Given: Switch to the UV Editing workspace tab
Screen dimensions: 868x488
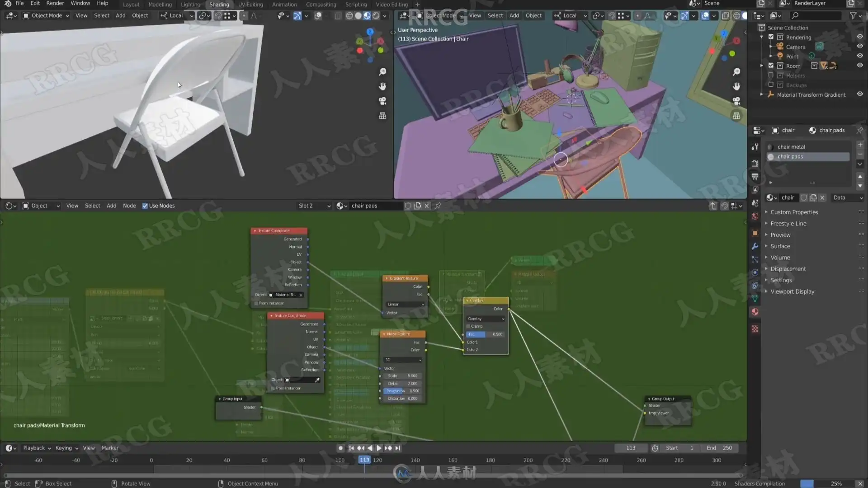Looking at the screenshot, I should point(250,5).
